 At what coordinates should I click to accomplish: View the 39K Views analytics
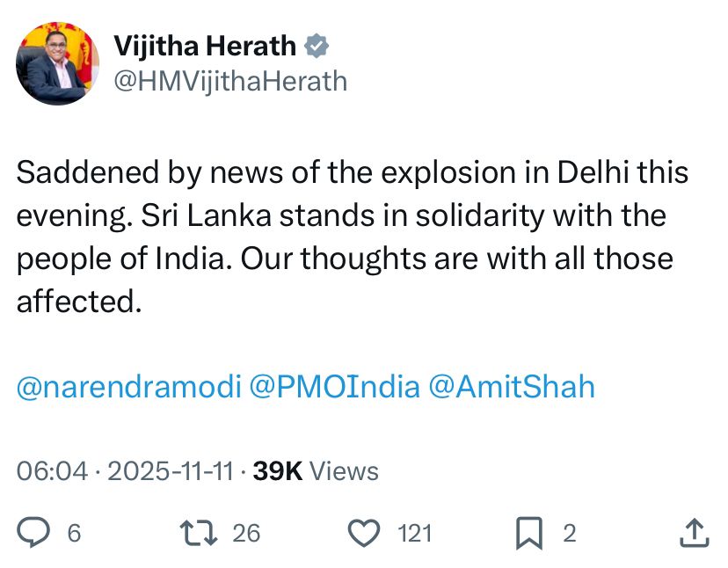316,471
